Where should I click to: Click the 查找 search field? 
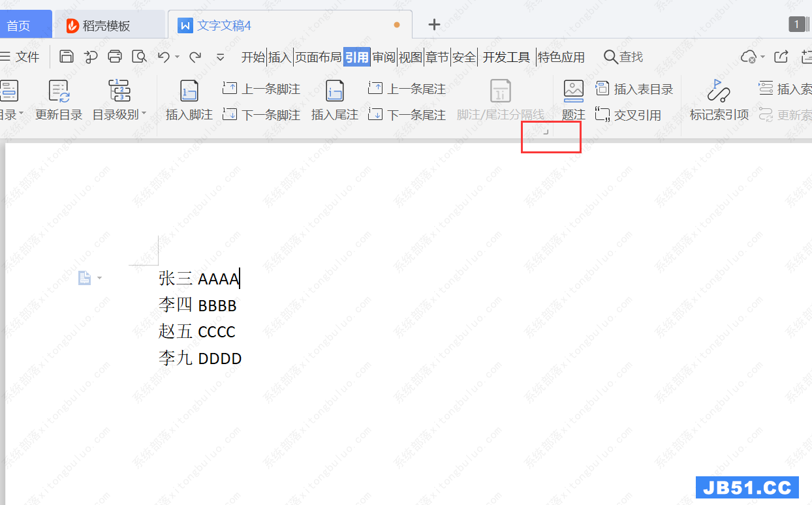tap(623, 57)
